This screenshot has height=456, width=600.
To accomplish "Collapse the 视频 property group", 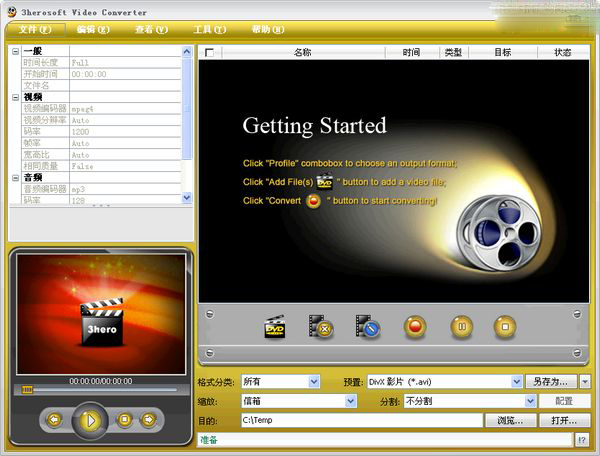I will point(15,97).
